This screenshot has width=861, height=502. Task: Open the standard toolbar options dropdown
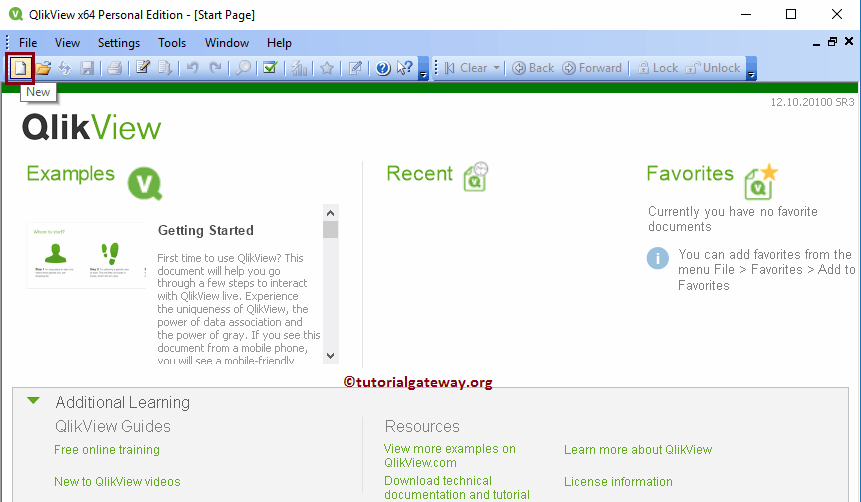coord(423,69)
